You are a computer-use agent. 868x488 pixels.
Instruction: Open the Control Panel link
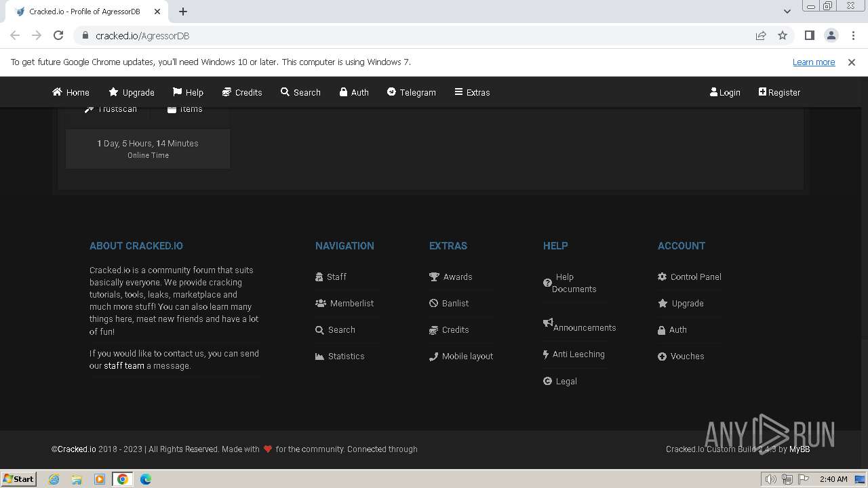690,277
